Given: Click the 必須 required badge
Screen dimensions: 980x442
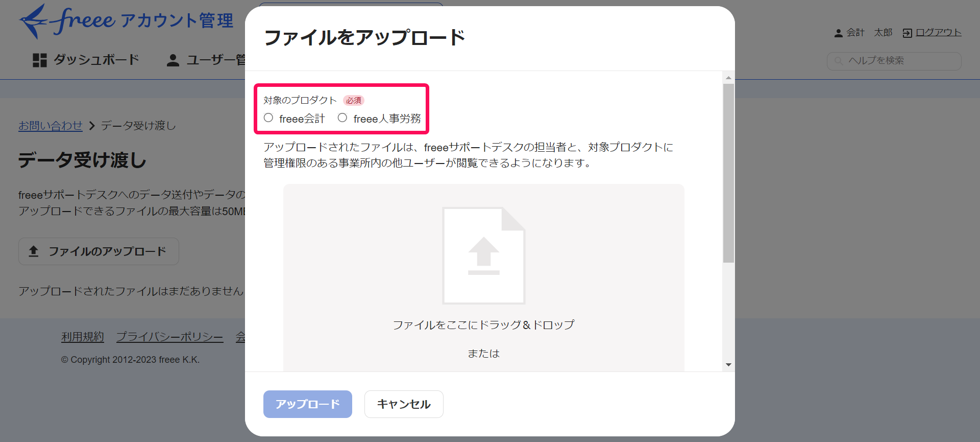Looking at the screenshot, I should [x=354, y=100].
